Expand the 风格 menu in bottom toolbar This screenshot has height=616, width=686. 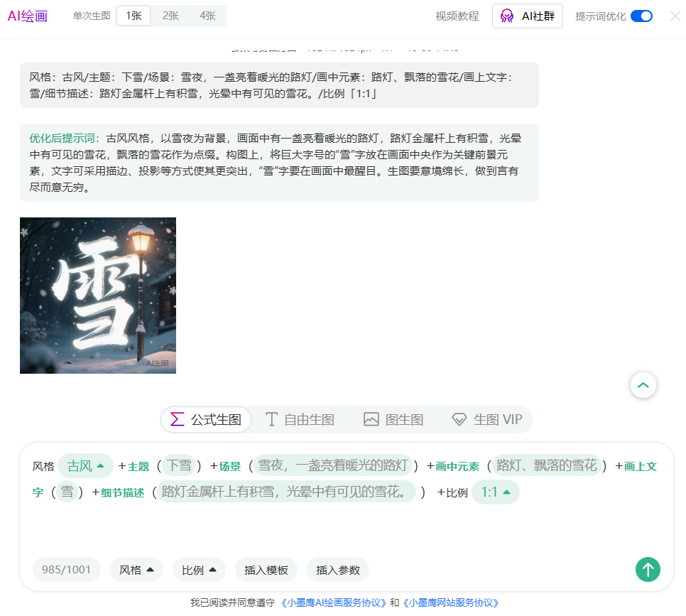[x=136, y=570]
